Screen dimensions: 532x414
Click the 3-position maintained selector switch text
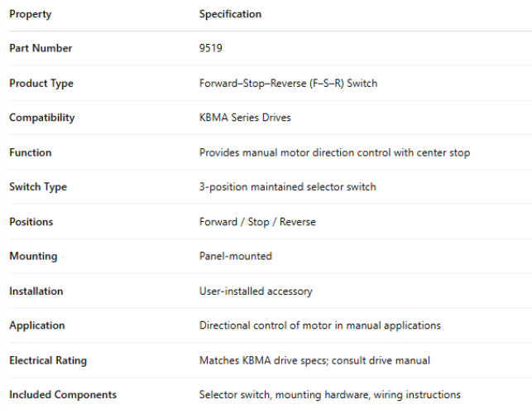coord(287,187)
